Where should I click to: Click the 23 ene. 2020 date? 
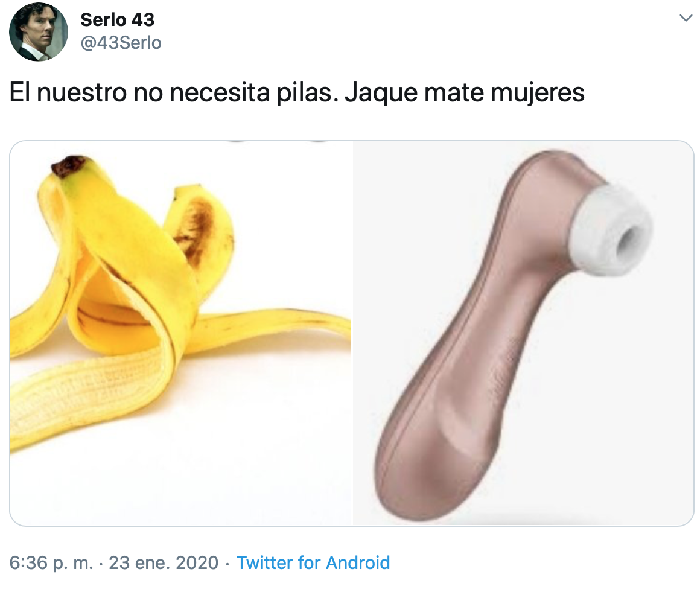[x=164, y=562]
